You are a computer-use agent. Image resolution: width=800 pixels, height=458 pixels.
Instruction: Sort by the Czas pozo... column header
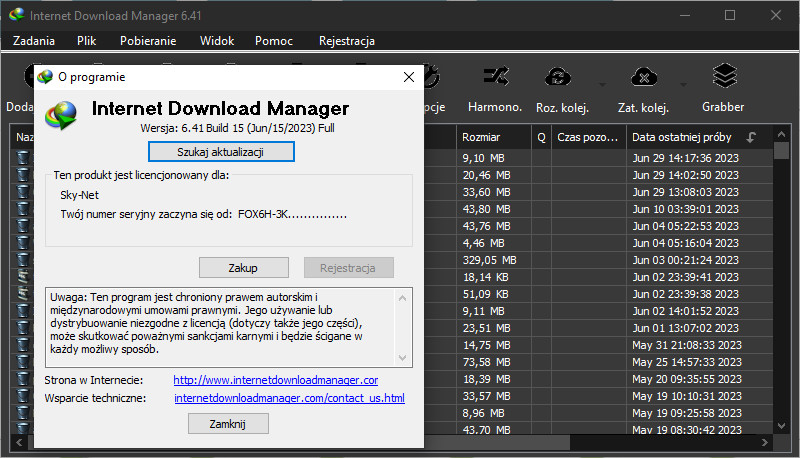tap(589, 137)
